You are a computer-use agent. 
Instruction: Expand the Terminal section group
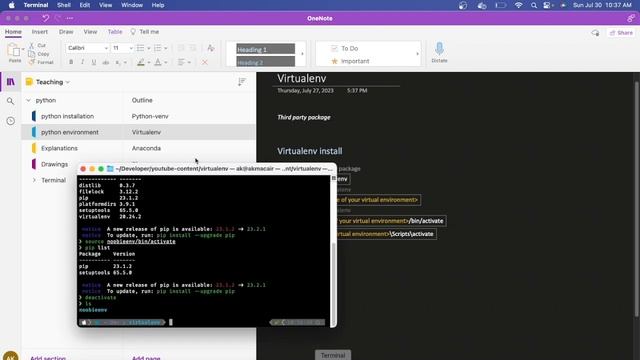click(x=34, y=180)
